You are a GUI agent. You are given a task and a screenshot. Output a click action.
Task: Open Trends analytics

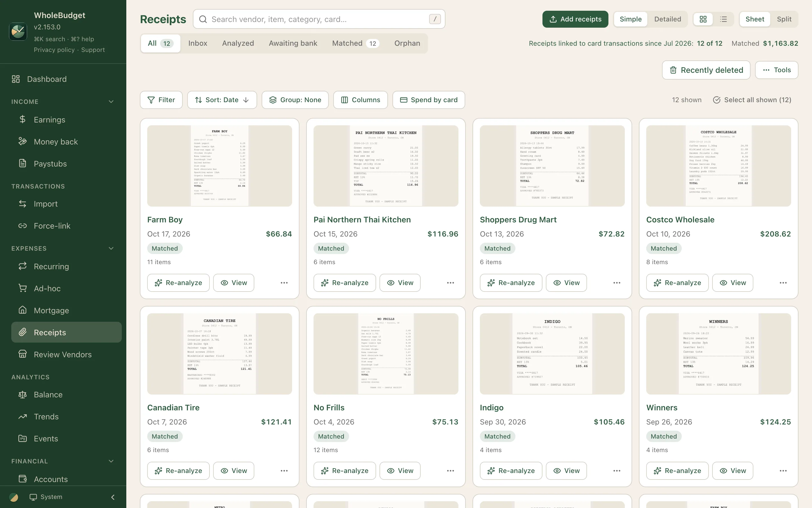pos(67,417)
